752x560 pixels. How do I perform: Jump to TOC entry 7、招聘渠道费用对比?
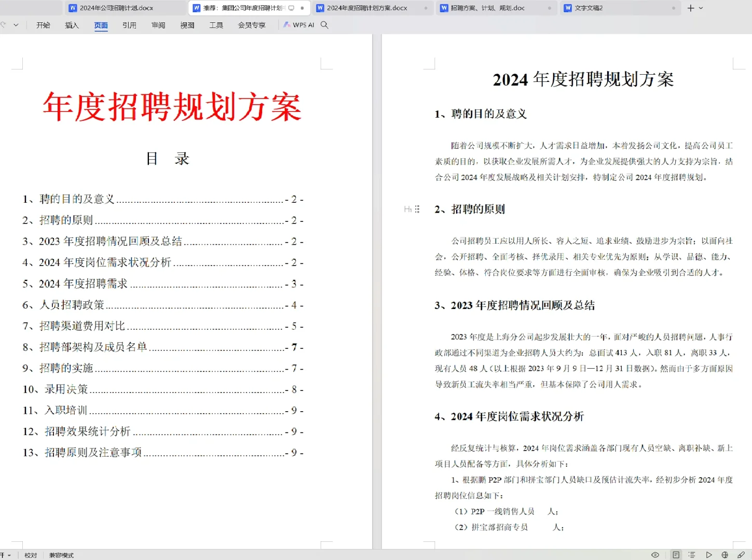[163, 326]
